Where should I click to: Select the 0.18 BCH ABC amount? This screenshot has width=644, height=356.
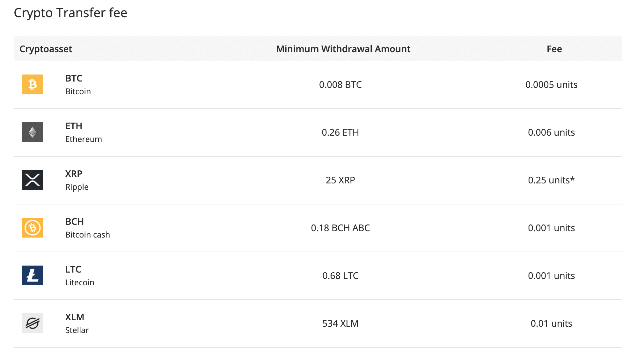tap(340, 228)
